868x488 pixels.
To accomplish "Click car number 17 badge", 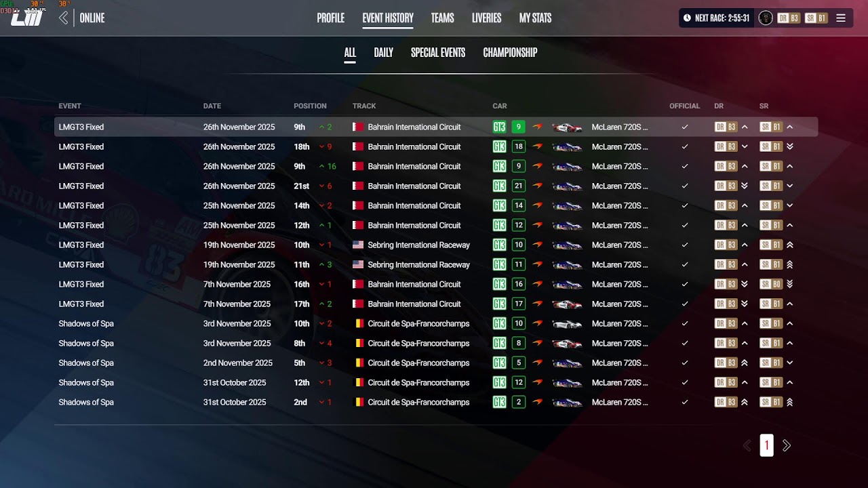I will point(519,304).
